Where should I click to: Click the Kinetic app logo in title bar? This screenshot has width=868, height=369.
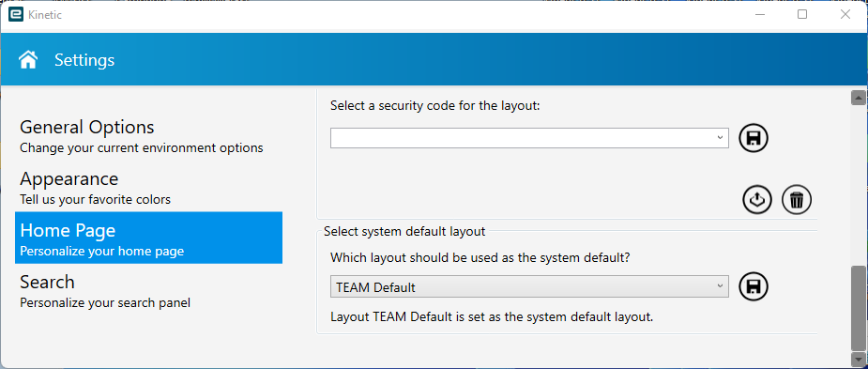pos(16,14)
